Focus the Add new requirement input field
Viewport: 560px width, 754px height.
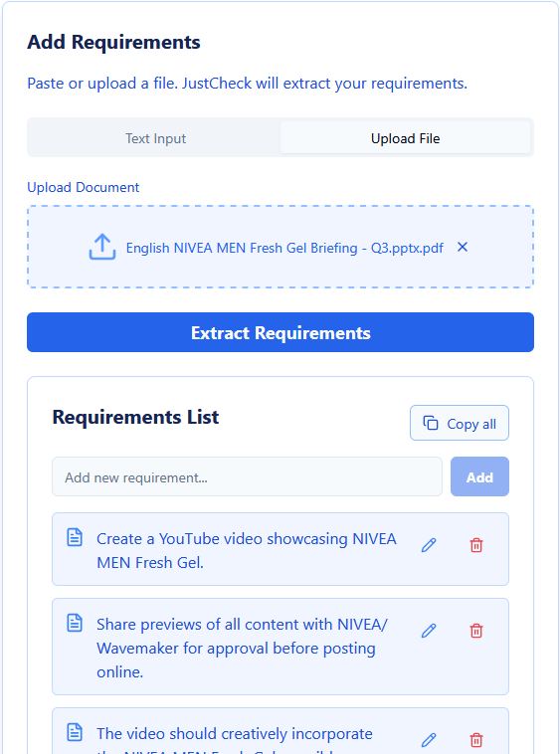247,476
